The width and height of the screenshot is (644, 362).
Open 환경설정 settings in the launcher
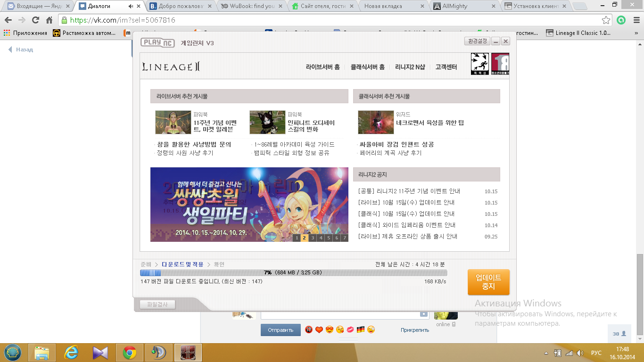pos(477,41)
